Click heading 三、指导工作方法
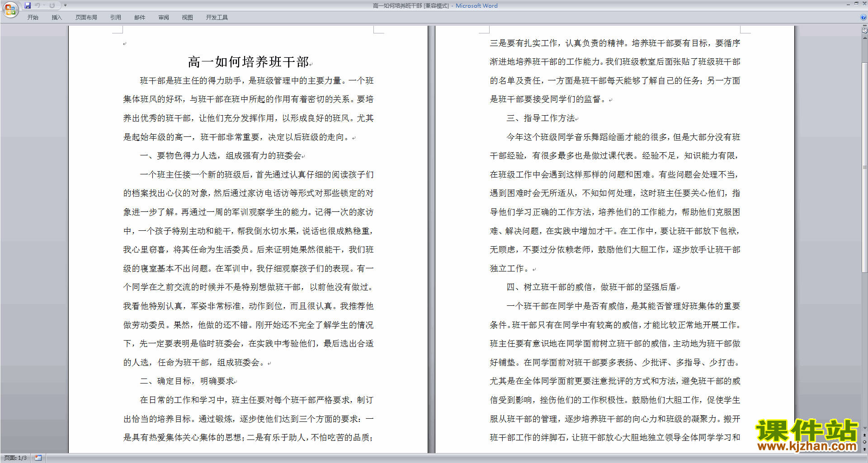The image size is (868, 463). [x=541, y=118]
